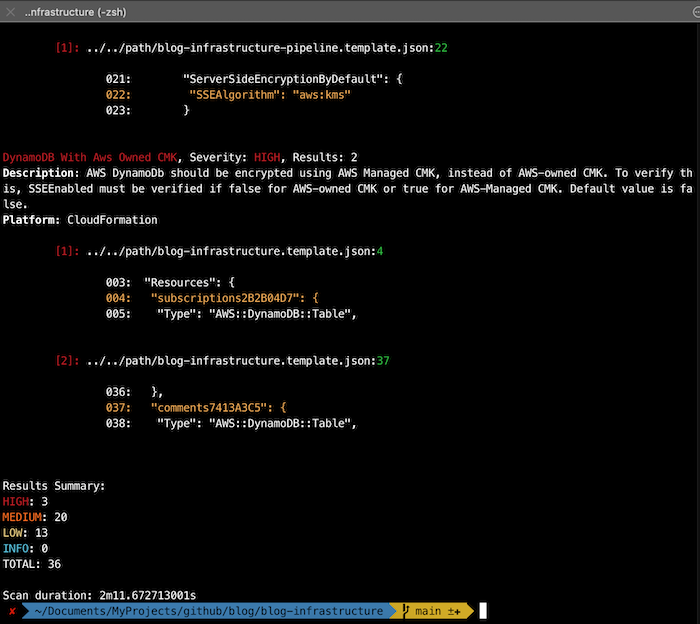Viewport: 700px width, 624px height.
Task: Click the main branch label in prompt
Action: pyautogui.click(x=428, y=611)
